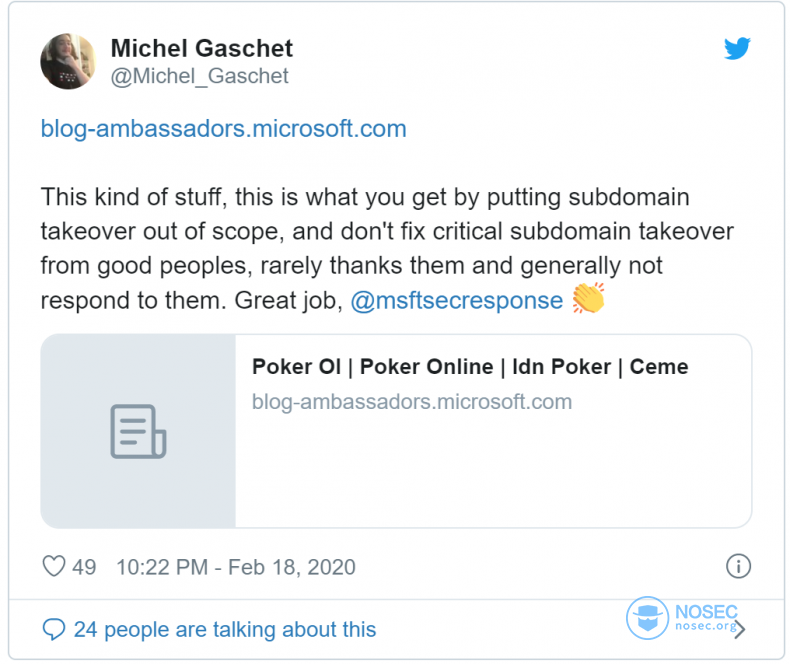Expand conversation using the right chevron arrow

point(740,629)
